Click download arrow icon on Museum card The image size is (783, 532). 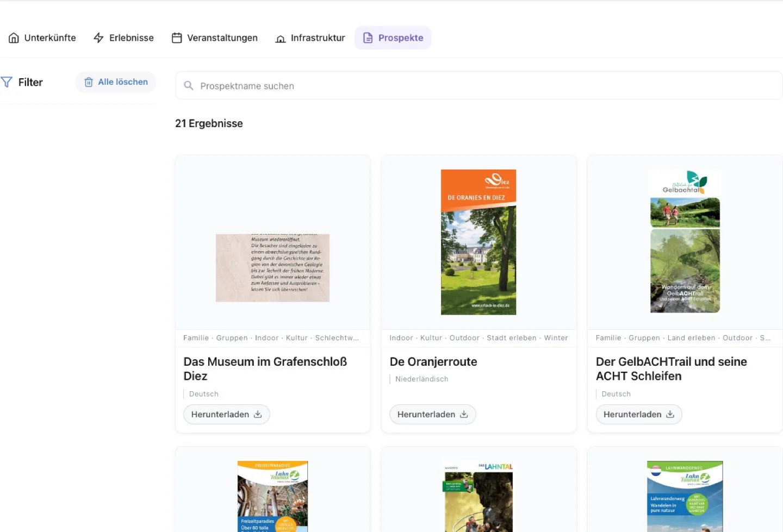click(258, 415)
